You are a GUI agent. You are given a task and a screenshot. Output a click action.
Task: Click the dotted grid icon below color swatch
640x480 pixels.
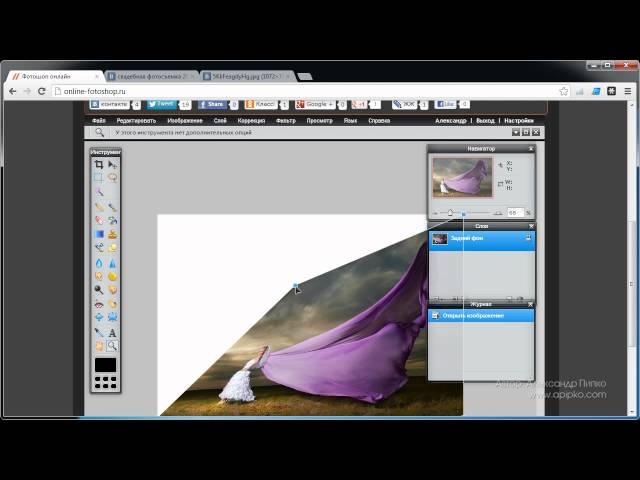(x=105, y=382)
